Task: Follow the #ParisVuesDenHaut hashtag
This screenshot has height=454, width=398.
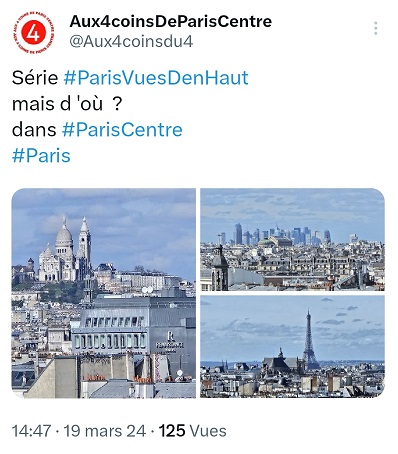Action: pos(156,78)
